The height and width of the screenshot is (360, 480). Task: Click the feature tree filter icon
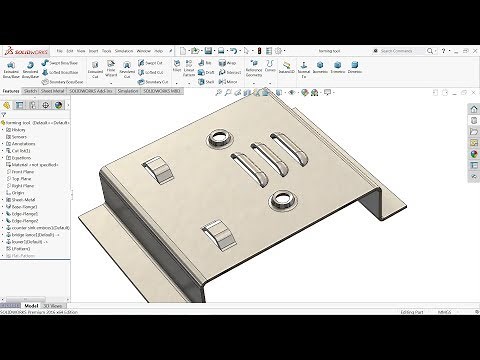[x=4, y=114]
